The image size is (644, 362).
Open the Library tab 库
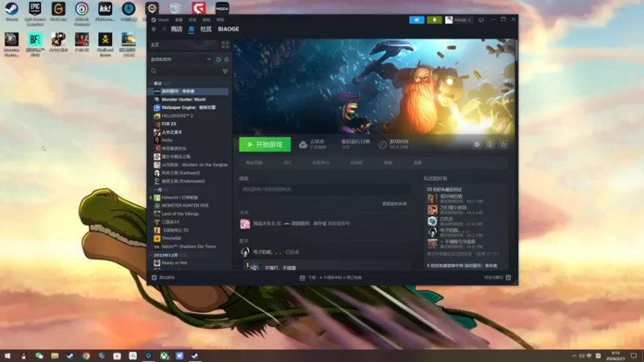point(192,29)
